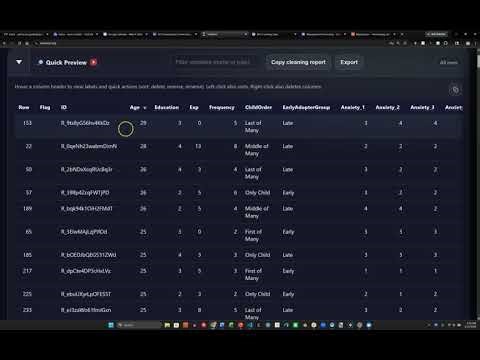480x360 pixels.
Task: Click the ID column header
Action: tap(64, 107)
